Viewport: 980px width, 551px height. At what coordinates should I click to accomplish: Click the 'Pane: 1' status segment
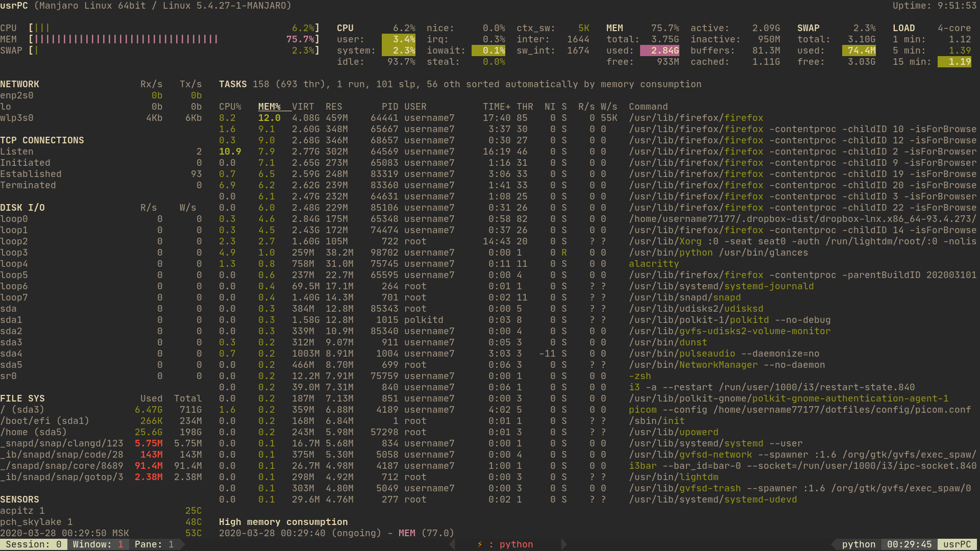point(154,544)
